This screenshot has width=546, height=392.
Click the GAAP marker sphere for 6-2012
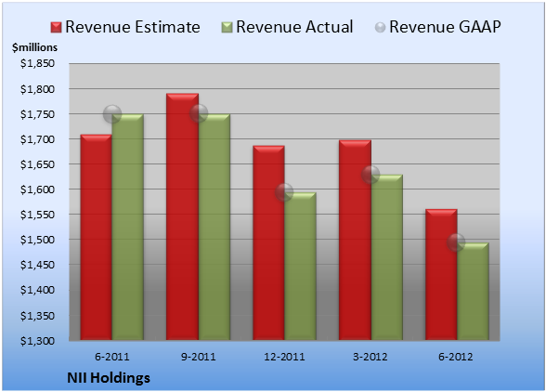(x=456, y=242)
